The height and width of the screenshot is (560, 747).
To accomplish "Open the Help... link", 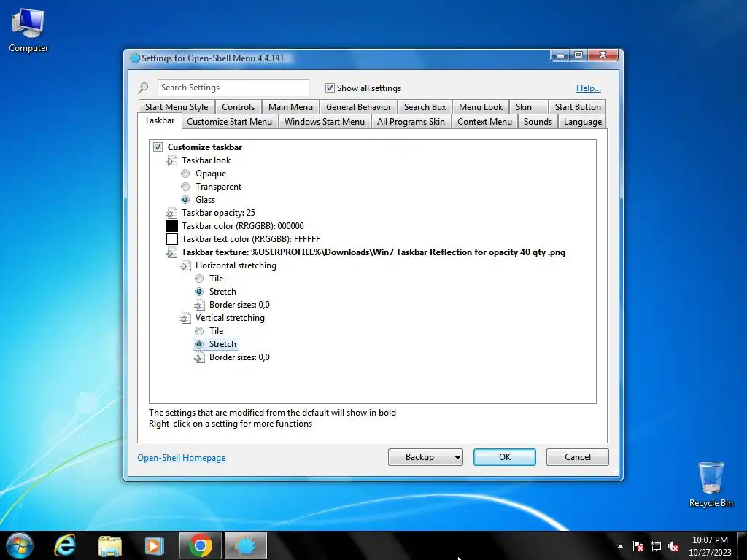I will pos(589,88).
